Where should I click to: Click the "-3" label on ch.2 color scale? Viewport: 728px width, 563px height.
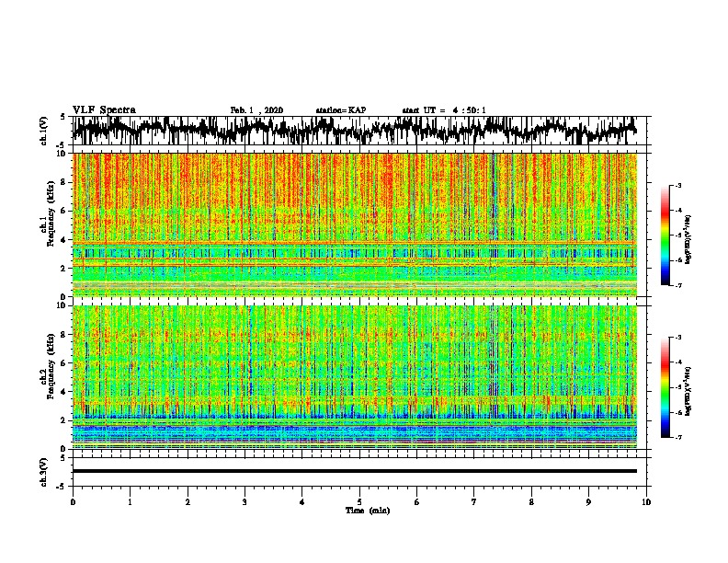[x=677, y=338]
